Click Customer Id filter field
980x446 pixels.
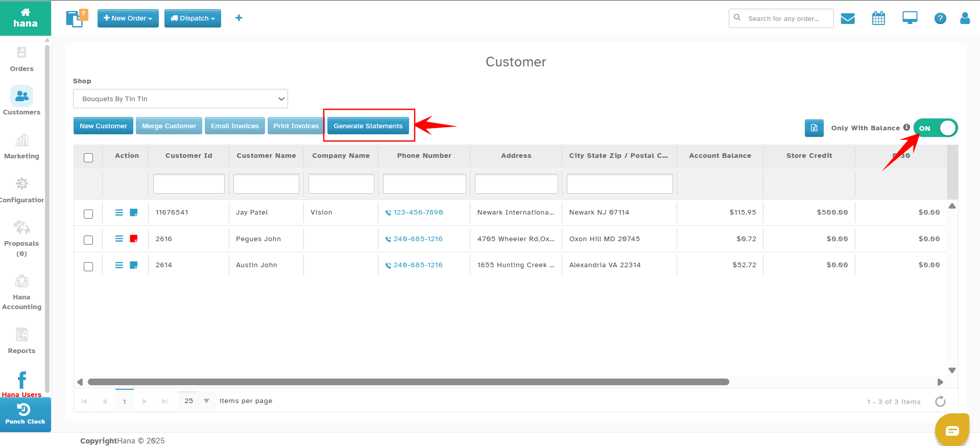click(x=189, y=183)
